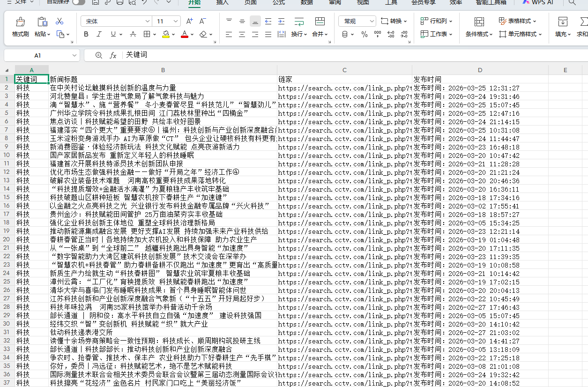Align text left horizontally
The width and height of the screenshot is (588, 387).
coord(229,34)
